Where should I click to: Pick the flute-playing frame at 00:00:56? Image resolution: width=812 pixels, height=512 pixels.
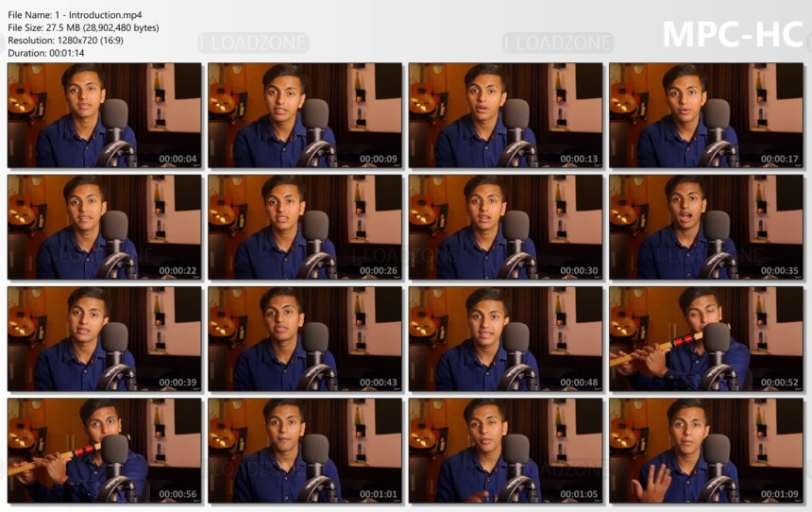(105, 451)
